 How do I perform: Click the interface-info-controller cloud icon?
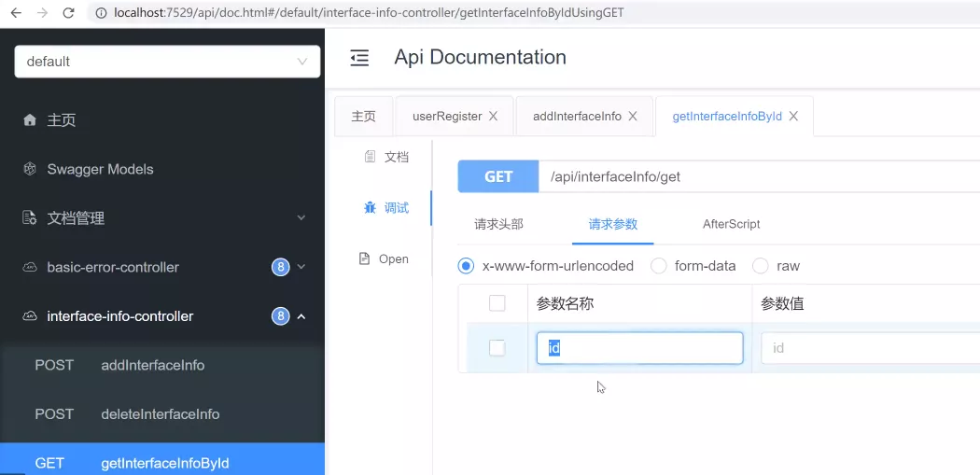(x=29, y=316)
